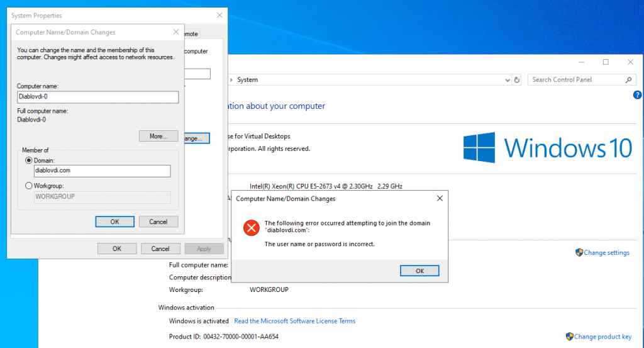Click Cancel in System Properties window

pyautogui.click(x=160, y=249)
